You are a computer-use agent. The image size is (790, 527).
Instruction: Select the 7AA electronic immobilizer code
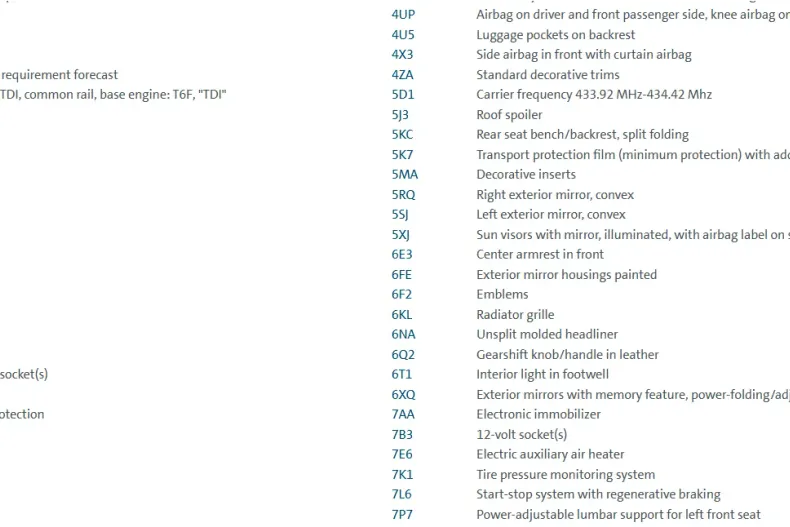tap(402, 415)
